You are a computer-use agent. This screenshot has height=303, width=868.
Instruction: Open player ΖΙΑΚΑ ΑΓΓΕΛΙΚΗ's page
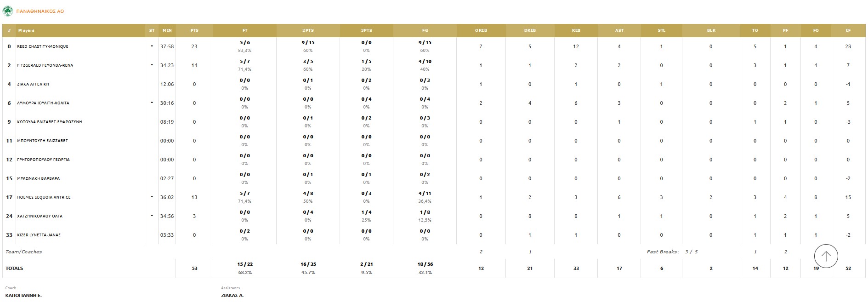pos(33,84)
